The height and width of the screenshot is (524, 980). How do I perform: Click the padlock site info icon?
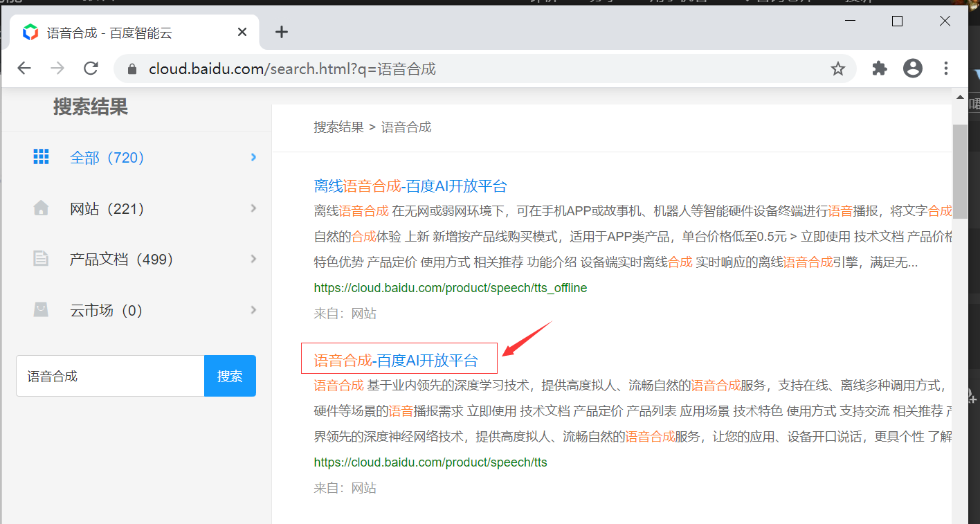[132, 69]
